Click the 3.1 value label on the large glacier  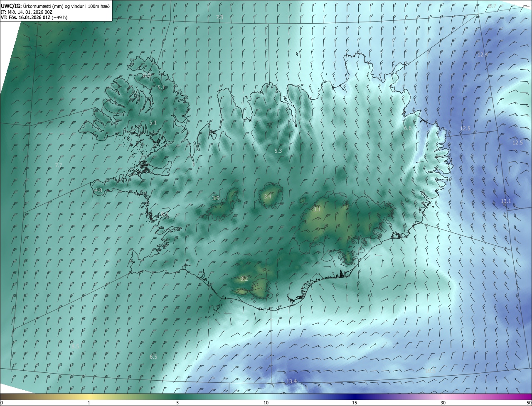click(x=317, y=210)
